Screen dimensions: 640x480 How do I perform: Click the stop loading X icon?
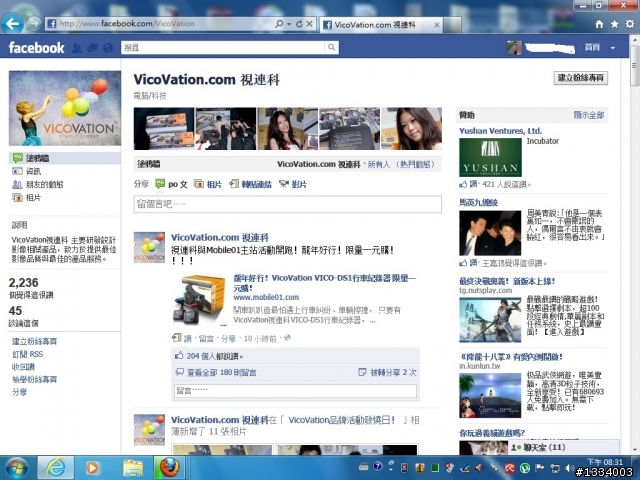pyautogui.click(x=309, y=24)
